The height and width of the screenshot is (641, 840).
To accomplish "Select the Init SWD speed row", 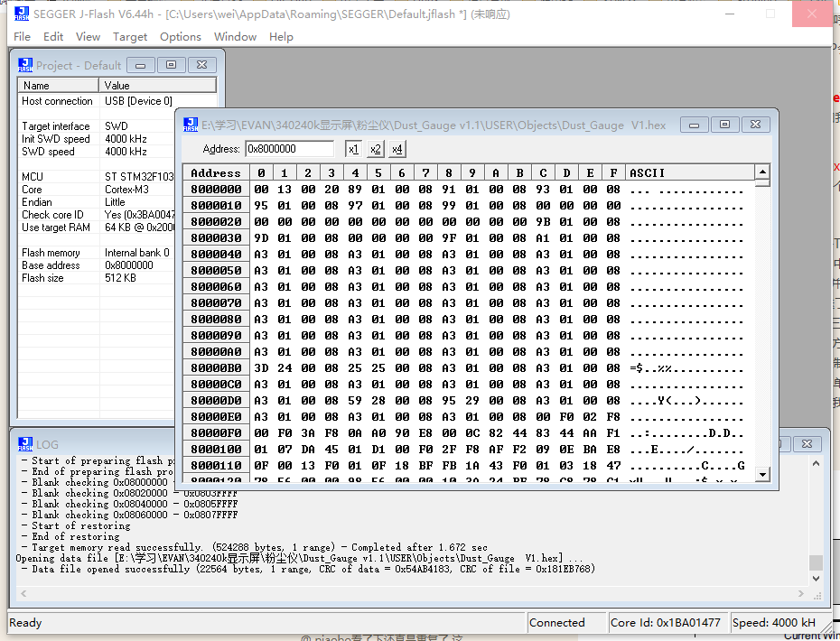I will (97, 139).
